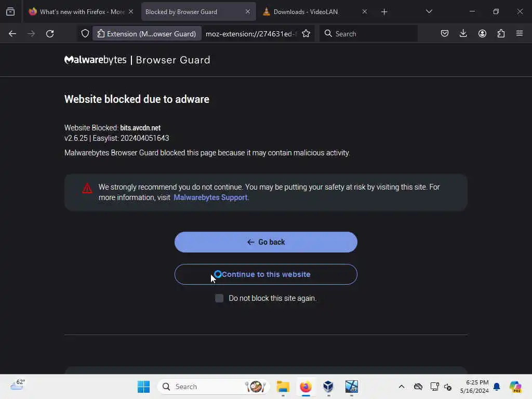Focus the browser Search box

(x=368, y=34)
